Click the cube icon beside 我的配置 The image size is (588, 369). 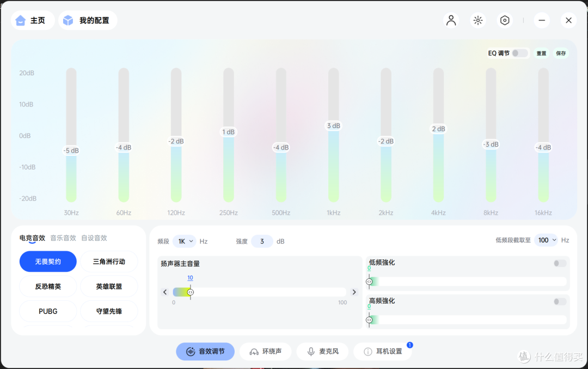(x=68, y=20)
